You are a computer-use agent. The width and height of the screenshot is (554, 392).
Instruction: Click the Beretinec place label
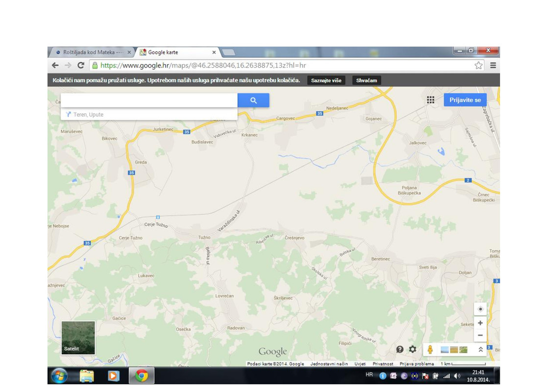pyautogui.click(x=381, y=259)
